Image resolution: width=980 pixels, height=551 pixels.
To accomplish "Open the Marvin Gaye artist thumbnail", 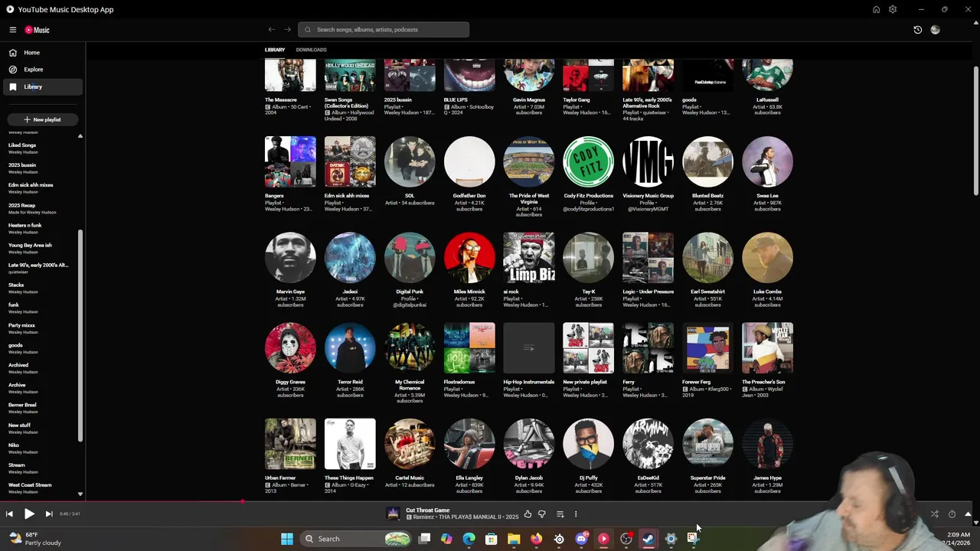I will [x=290, y=258].
